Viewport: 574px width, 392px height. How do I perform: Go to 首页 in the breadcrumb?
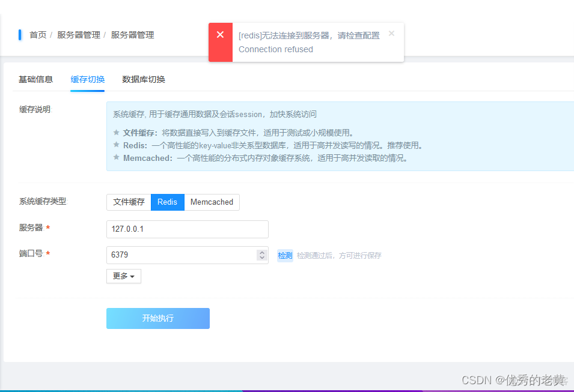38,35
